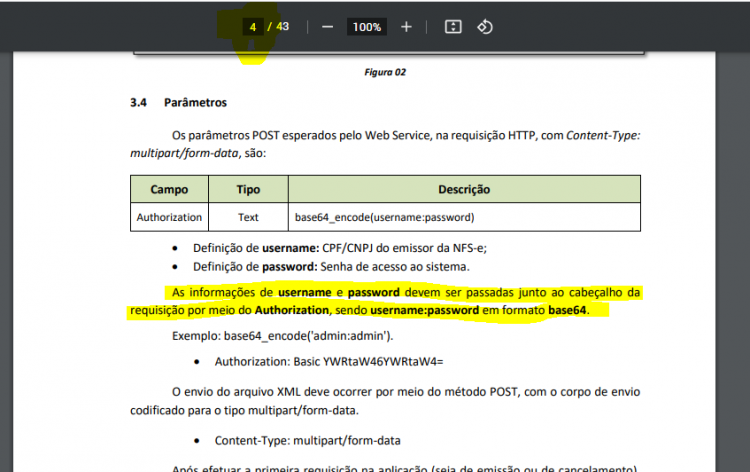Click bullet 'Definição de password'
Screen dimensions: 750x472
[331, 266]
